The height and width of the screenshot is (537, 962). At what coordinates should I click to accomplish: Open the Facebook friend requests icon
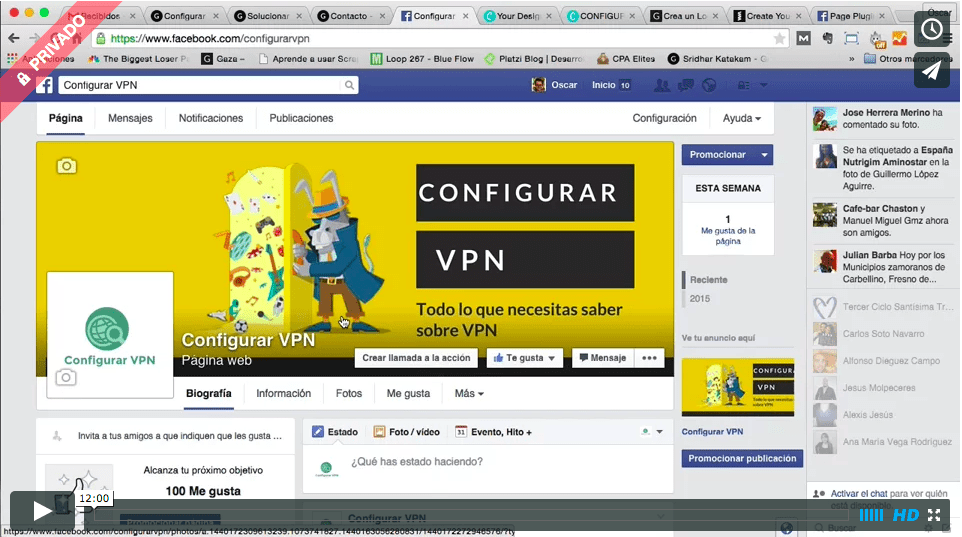(661, 85)
